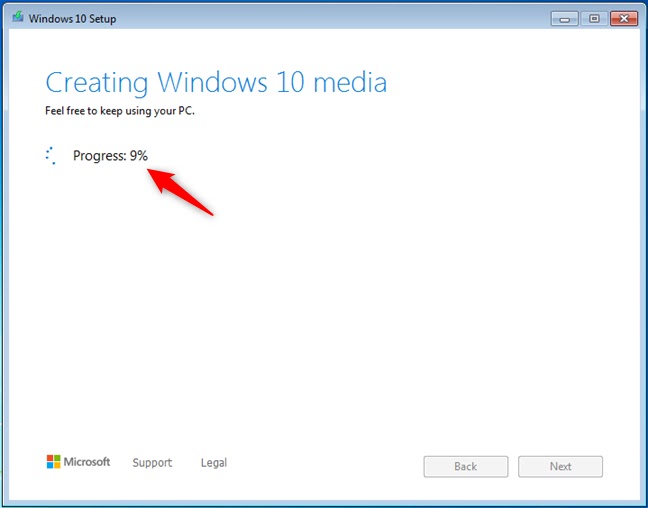Click the Back button

click(466, 467)
